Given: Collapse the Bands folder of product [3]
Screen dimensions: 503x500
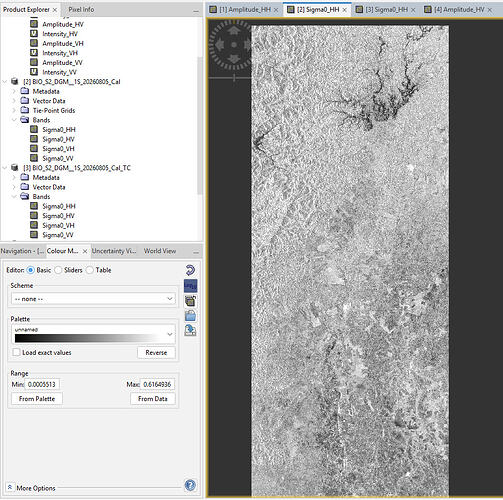Looking at the screenshot, I should pos(14,196).
